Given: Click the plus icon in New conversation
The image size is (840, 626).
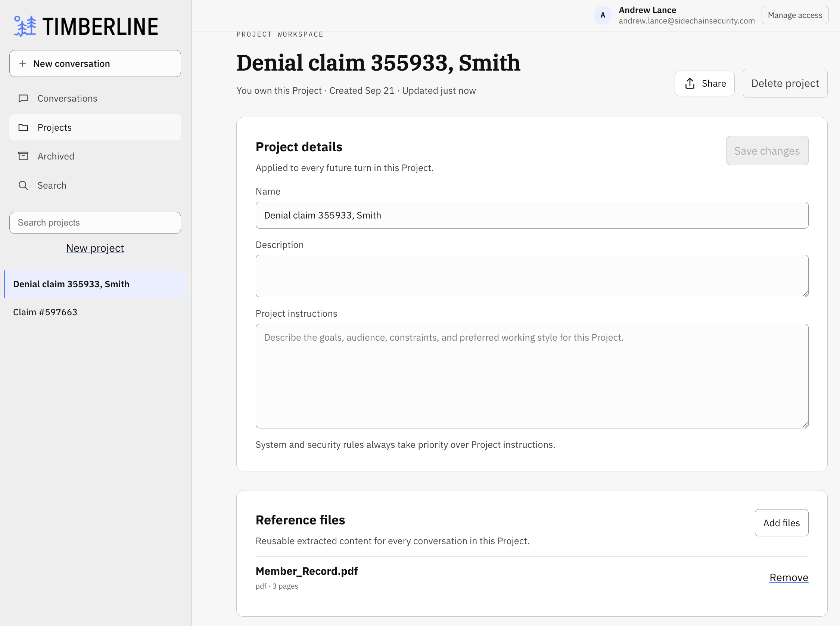Looking at the screenshot, I should (x=23, y=63).
